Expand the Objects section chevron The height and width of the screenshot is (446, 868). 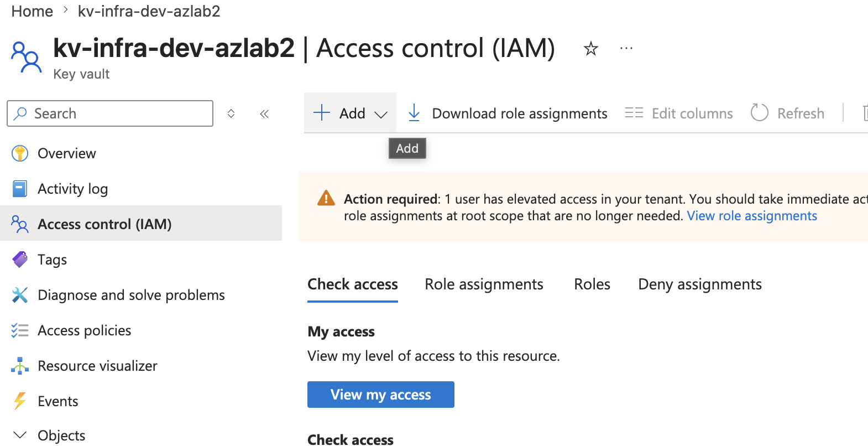tap(20, 435)
